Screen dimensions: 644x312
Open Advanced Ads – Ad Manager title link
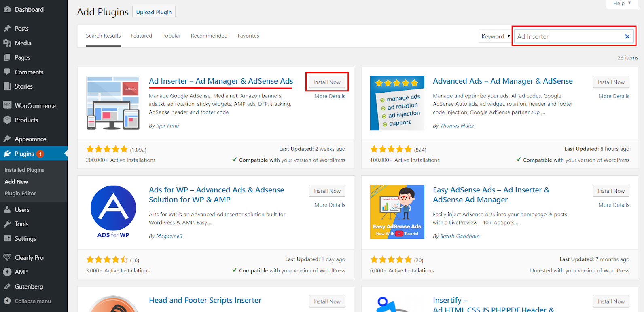coord(503,81)
